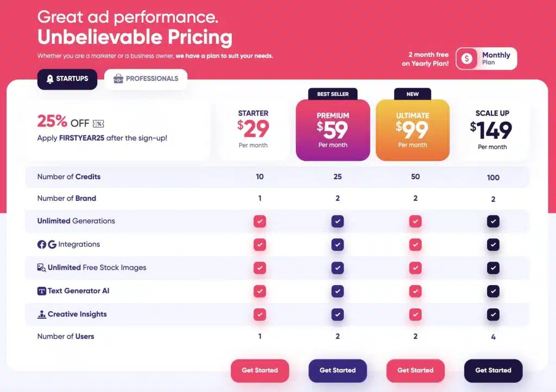Switch billing with the Monthly Plan toggle
The width and height of the screenshot is (556, 392).
(486, 58)
